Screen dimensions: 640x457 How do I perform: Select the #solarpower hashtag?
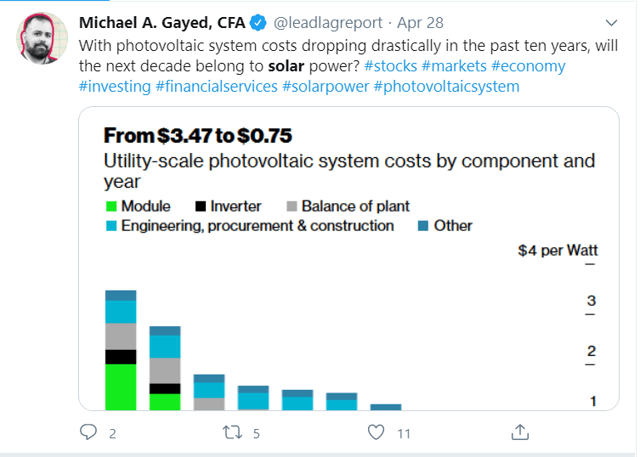pyautogui.click(x=325, y=87)
